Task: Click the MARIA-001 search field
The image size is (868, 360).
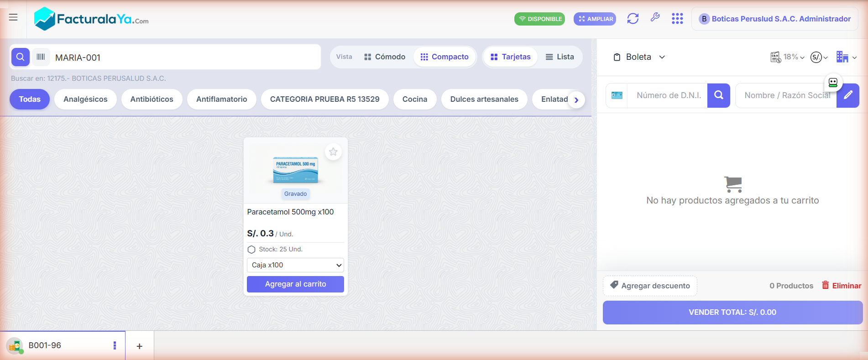Action: click(186, 57)
